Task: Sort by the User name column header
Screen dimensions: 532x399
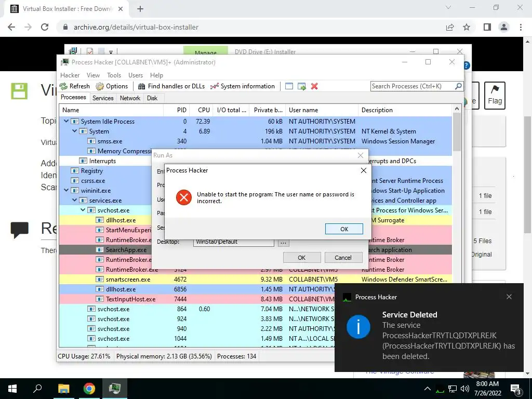Action: click(322, 110)
